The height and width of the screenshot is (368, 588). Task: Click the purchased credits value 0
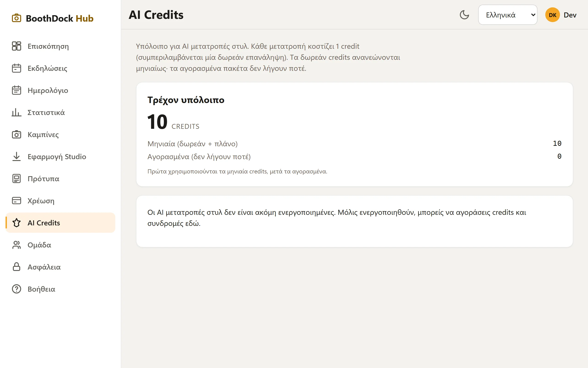pyautogui.click(x=559, y=156)
